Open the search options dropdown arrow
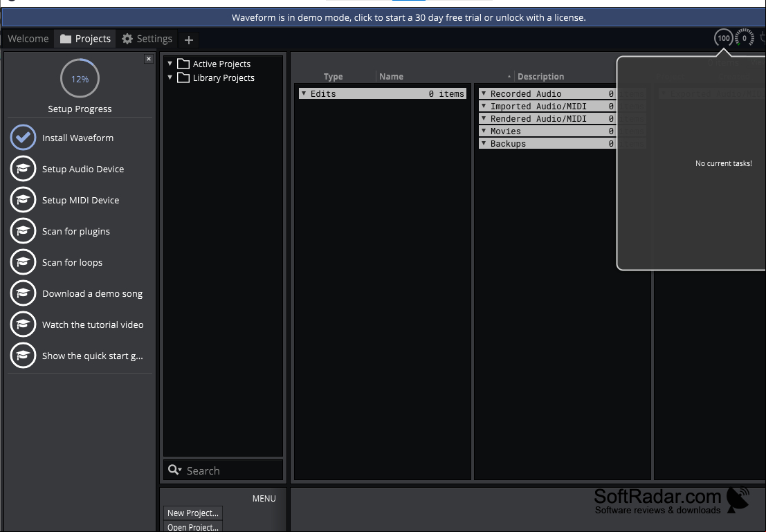The height and width of the screenshot is (532, 766). click(180, 470)
